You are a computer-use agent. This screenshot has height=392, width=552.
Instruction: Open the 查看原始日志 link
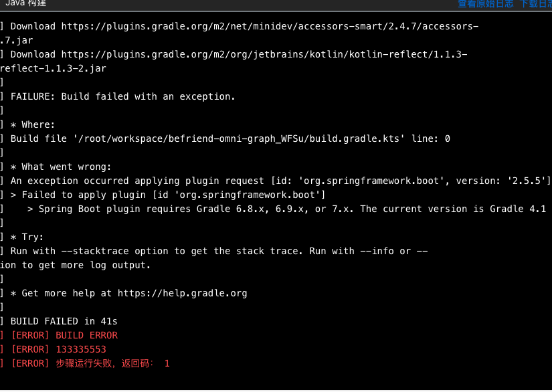(x=485, y=4)
